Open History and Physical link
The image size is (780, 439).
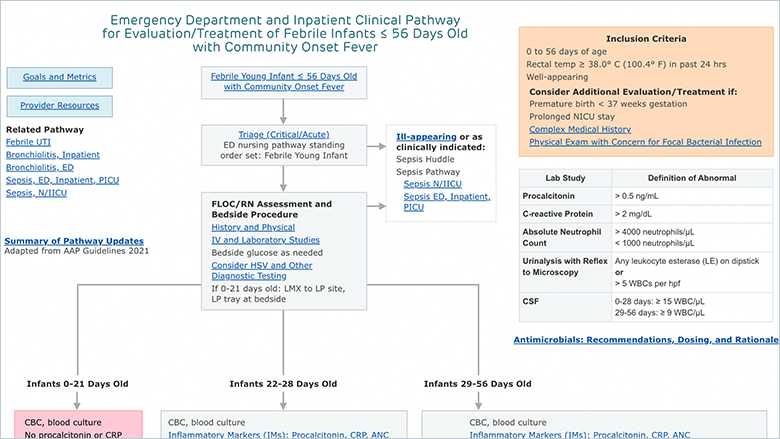[253, 227]
